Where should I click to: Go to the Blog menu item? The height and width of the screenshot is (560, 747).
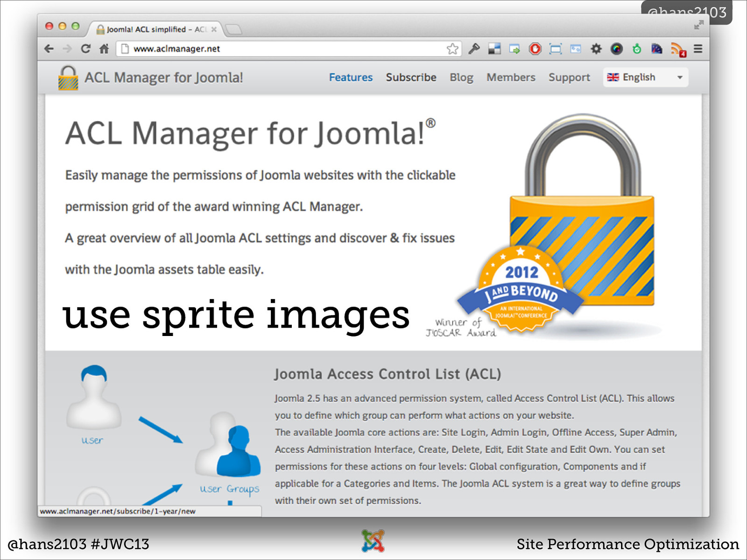point(461,77)
